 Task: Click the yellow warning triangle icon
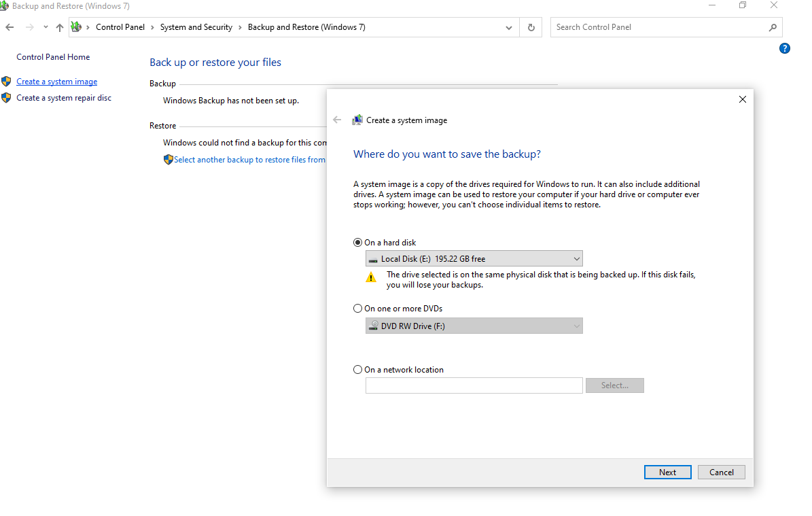(371, 277)
